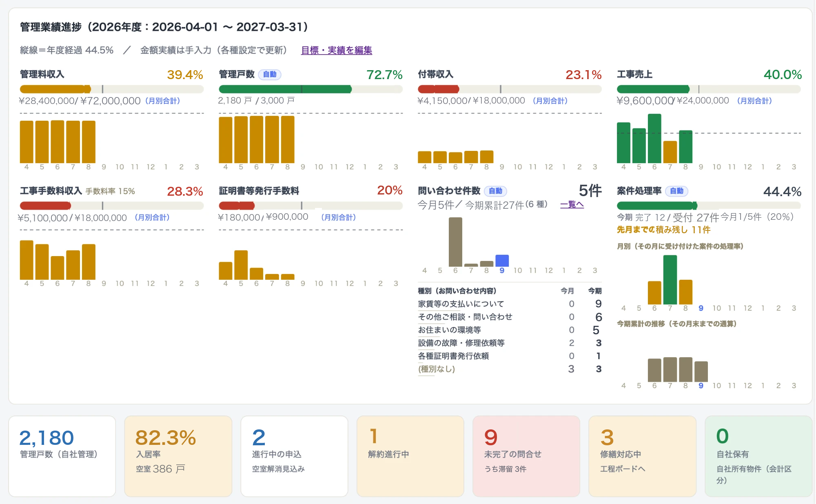Click 空室 386 戸 text
The width and height of the screenshot is (816, 504).
point(160,469)
